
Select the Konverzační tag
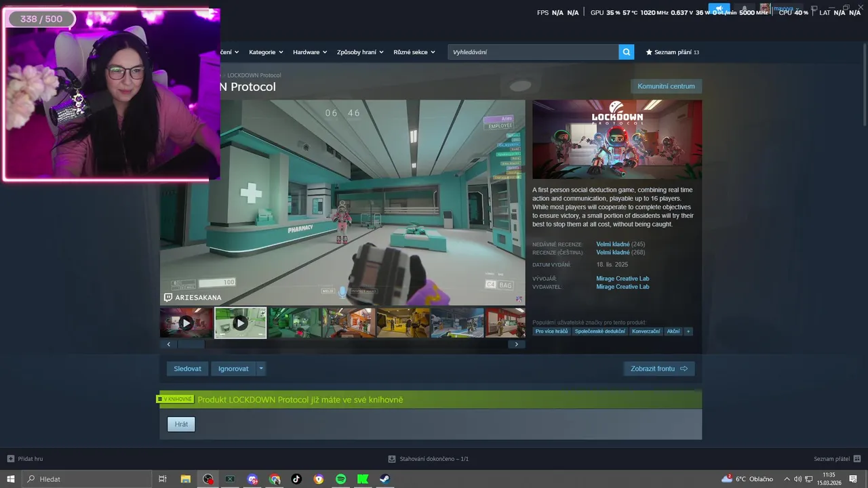[646, 331]
